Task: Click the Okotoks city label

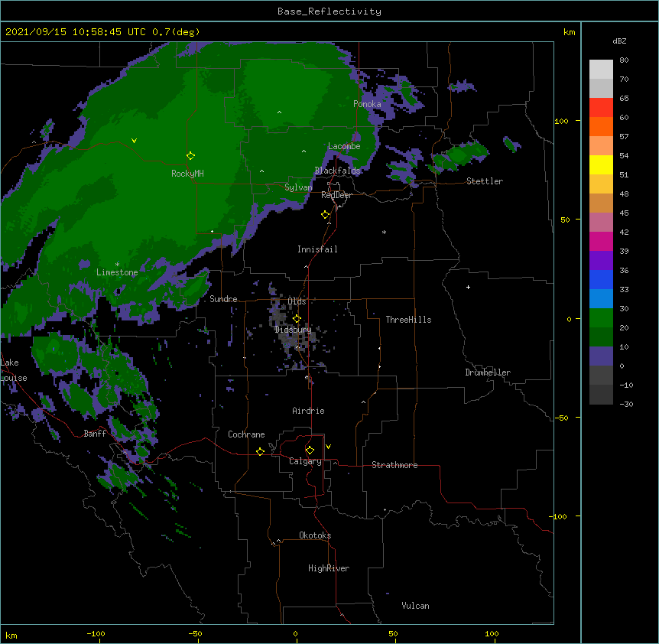Action: pyautogui.click(x=315, y=535)
